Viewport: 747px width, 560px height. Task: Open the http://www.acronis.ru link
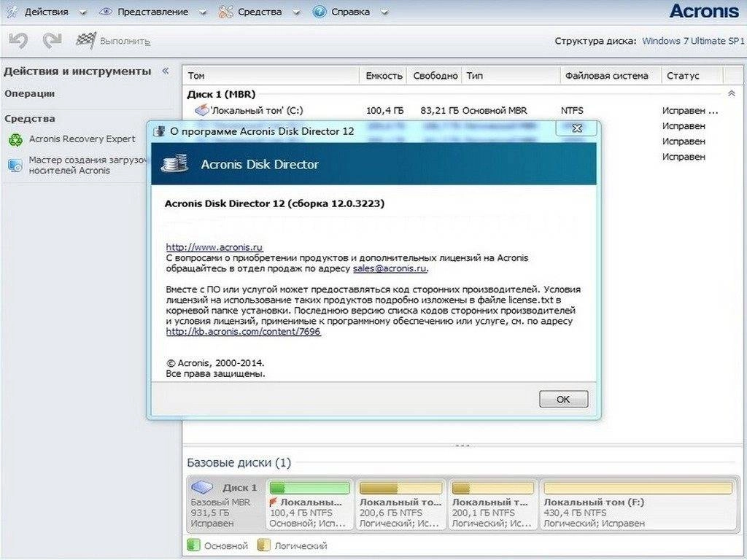point(214,247)
